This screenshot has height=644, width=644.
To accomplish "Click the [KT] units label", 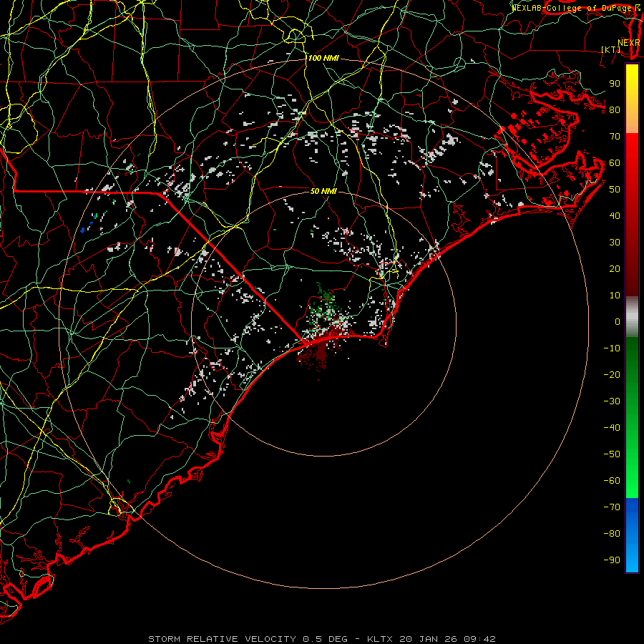I will 611,49.
